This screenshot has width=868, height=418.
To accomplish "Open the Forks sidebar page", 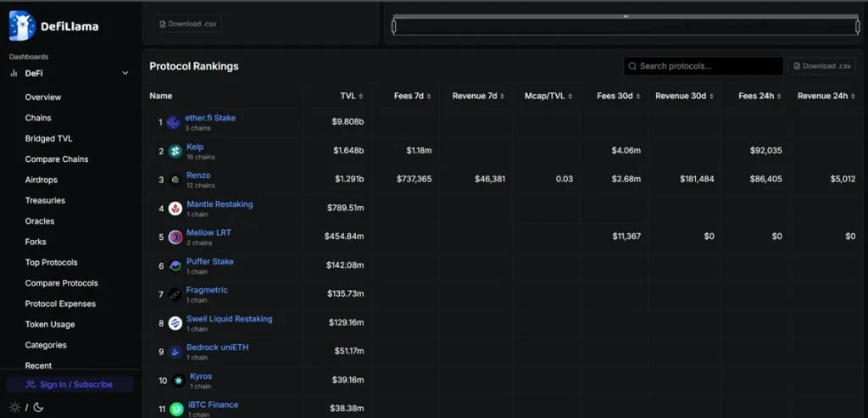I will pyautogui.click(x=36, y=242).
